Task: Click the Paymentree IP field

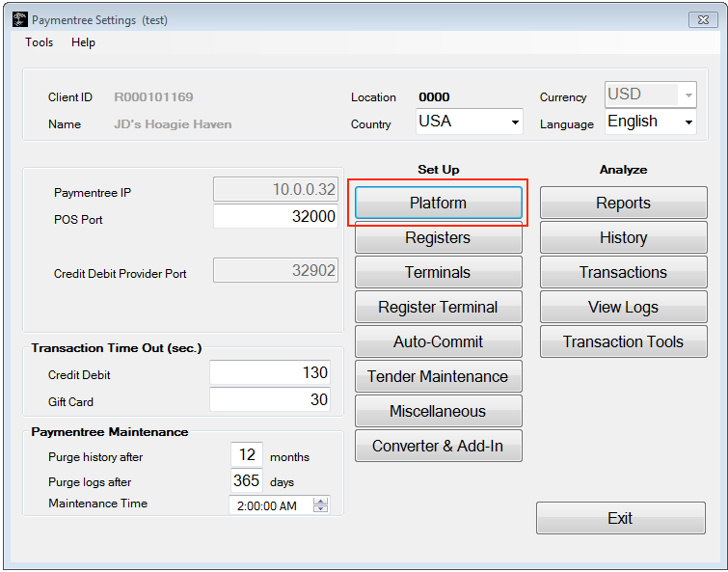Action: point(276,189)
